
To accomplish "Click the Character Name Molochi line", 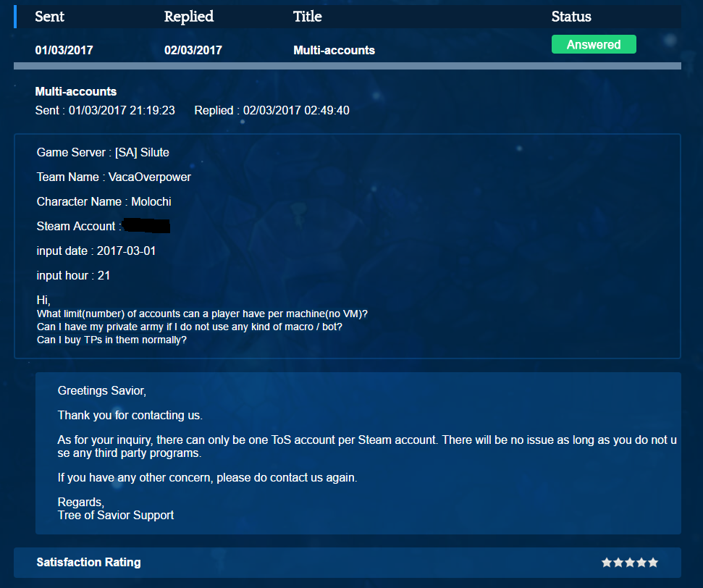I will tap(104, 202).
